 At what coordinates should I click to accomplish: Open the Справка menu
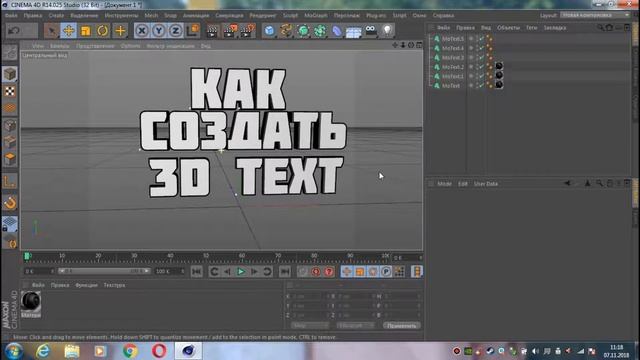coord(443,16)
